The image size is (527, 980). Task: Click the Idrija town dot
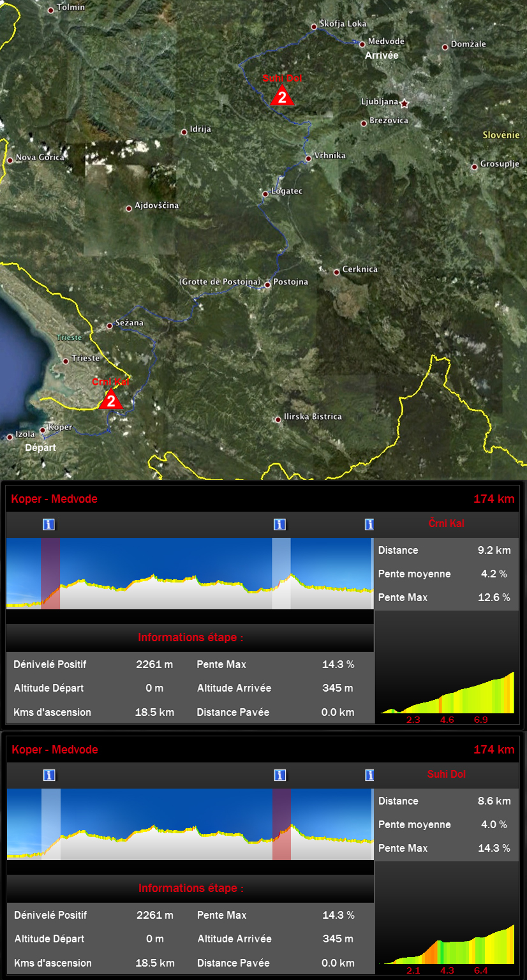tap(184, 132)
